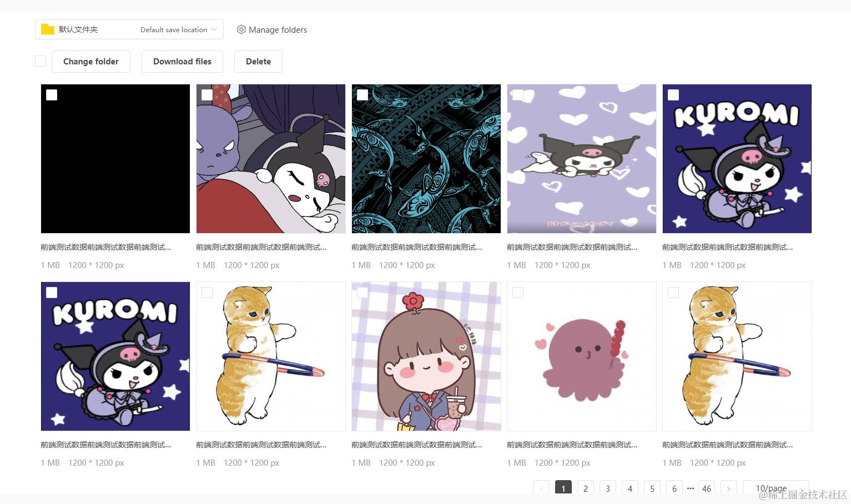Go to page 3

pyautogui.click(x=608, y=488)
